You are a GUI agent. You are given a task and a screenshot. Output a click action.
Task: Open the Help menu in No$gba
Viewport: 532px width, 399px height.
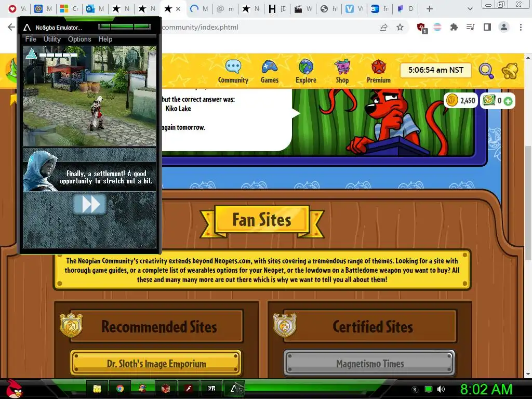coord(105,39)
